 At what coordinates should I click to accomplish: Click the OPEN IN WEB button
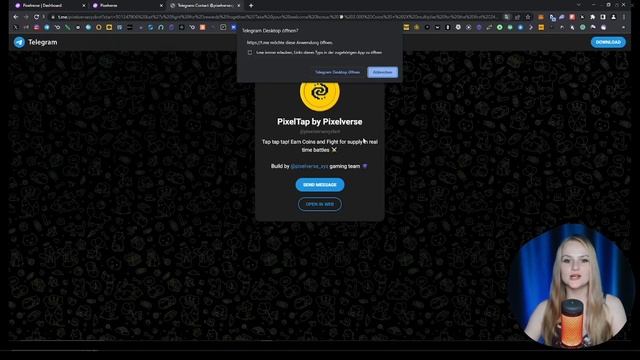tap(320, 204)
